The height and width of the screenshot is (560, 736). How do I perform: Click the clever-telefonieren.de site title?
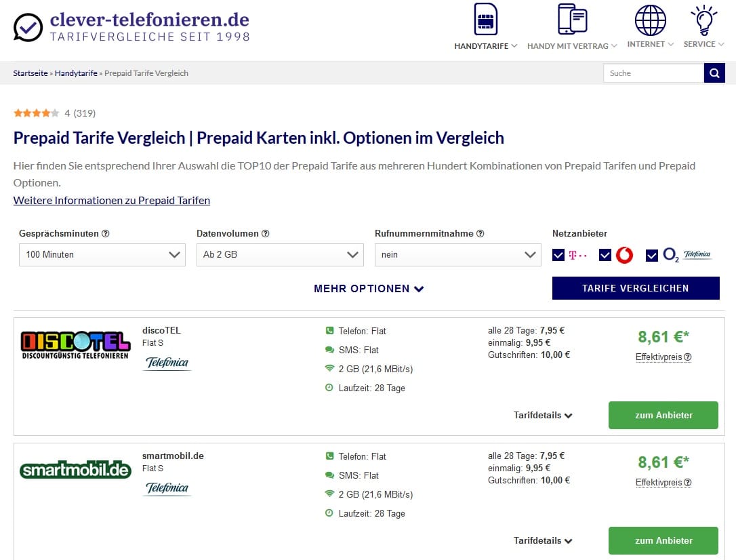point(150,20)
